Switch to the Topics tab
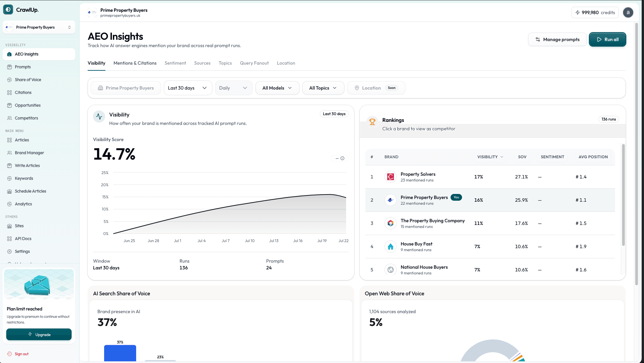 point(225,63)
